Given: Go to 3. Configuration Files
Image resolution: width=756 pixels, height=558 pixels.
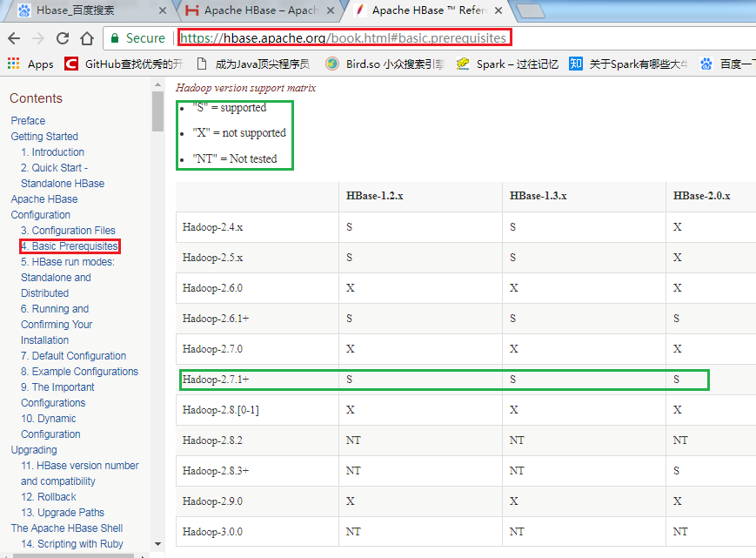Looking at the screenshot, I should tap(68, 231).
